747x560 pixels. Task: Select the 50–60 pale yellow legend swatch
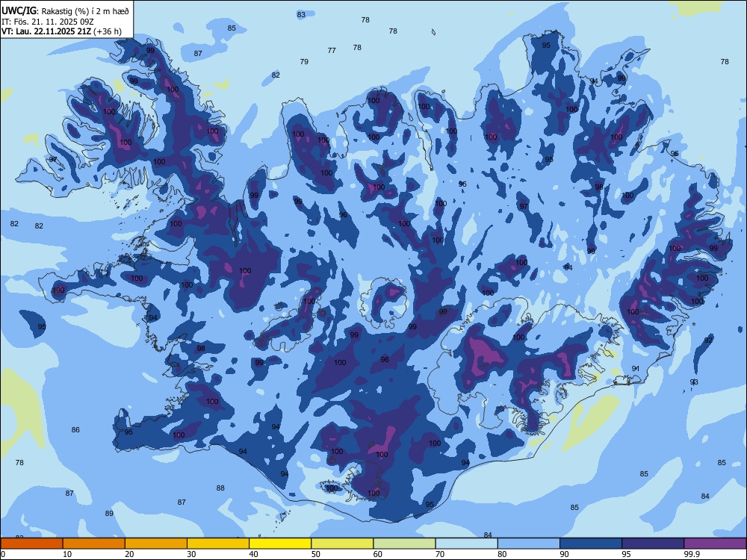(342, 544)
